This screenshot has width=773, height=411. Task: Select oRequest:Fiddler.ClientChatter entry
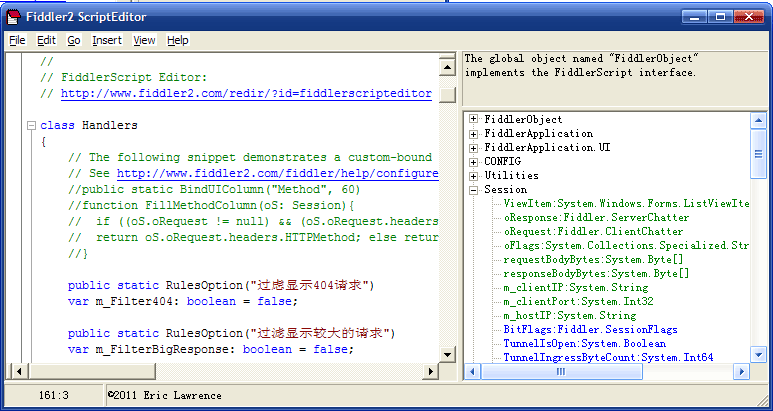coord(593,232)
